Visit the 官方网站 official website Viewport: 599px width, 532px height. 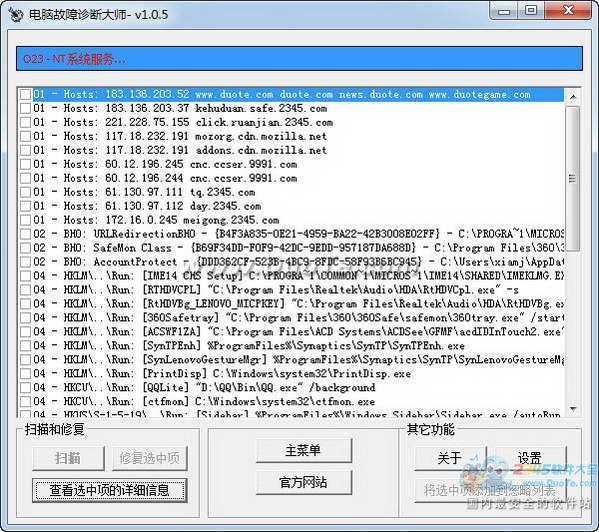(303, 482)
